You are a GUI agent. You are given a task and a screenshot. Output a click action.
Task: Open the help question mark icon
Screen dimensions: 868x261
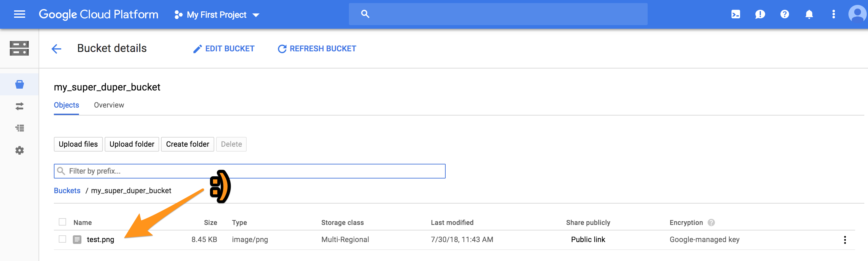pos(784,14)
